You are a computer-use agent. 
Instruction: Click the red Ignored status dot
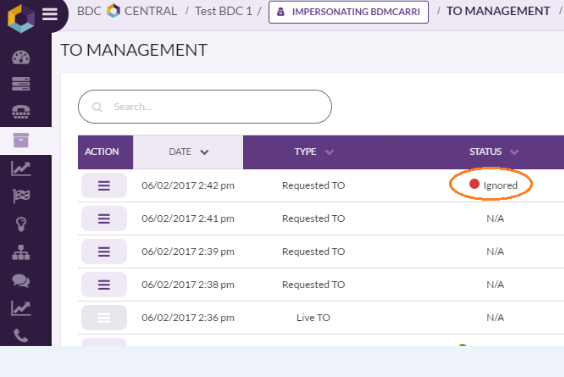474,184
